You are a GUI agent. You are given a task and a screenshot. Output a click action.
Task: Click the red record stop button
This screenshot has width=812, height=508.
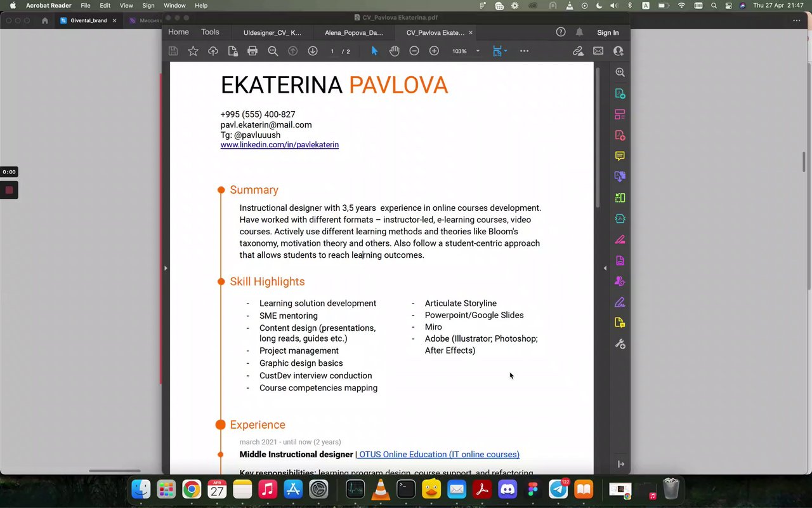point(9,190)
